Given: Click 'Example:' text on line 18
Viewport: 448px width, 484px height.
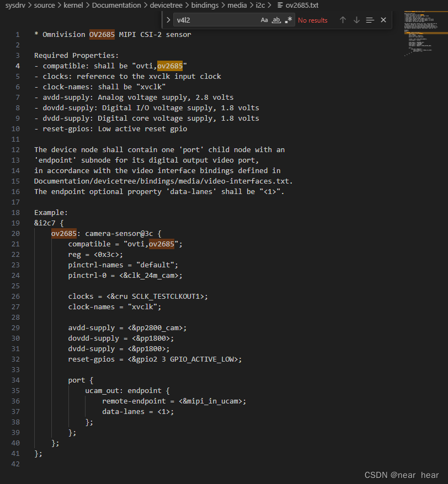Looking at the screenshot, I should click(51, 212).
